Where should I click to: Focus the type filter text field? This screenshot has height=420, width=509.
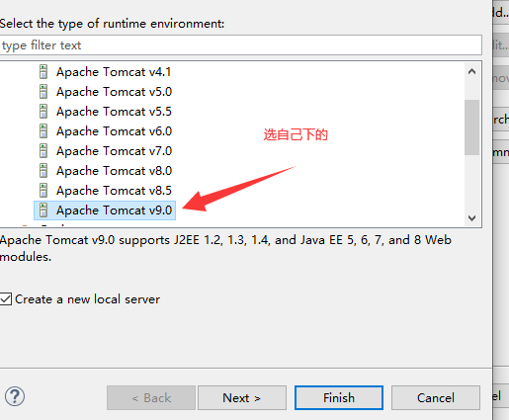(241, 45)
